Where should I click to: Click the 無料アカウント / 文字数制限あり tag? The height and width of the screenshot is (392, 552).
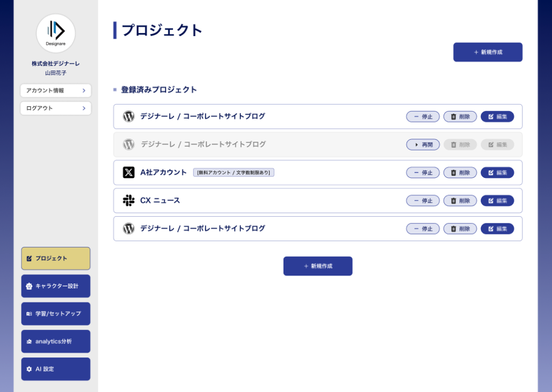pos(234,173)
